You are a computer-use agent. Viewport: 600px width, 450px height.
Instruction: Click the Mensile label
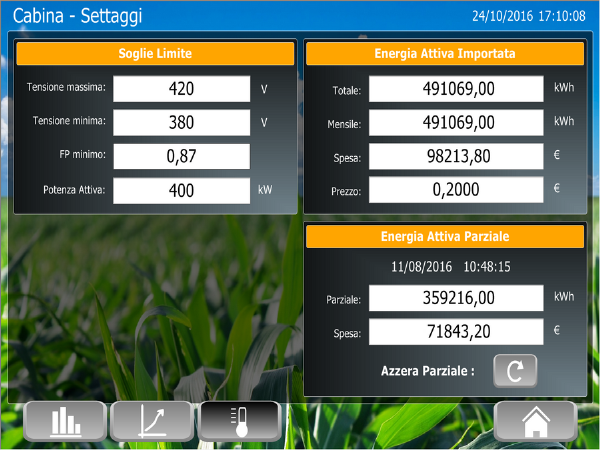[344, 124]
